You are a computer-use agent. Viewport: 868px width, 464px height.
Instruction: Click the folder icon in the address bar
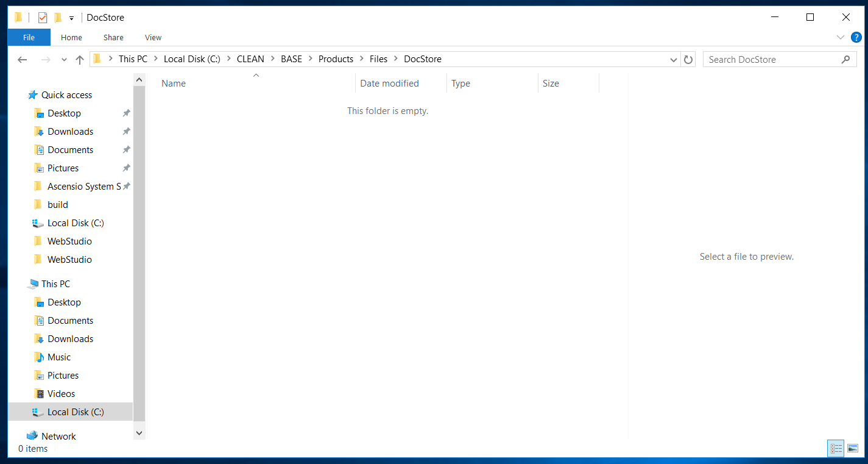coord(97,59)
